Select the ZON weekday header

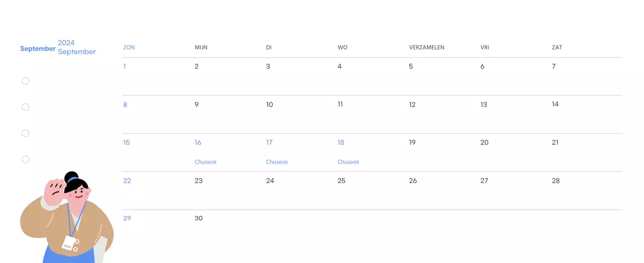[129, 47]
